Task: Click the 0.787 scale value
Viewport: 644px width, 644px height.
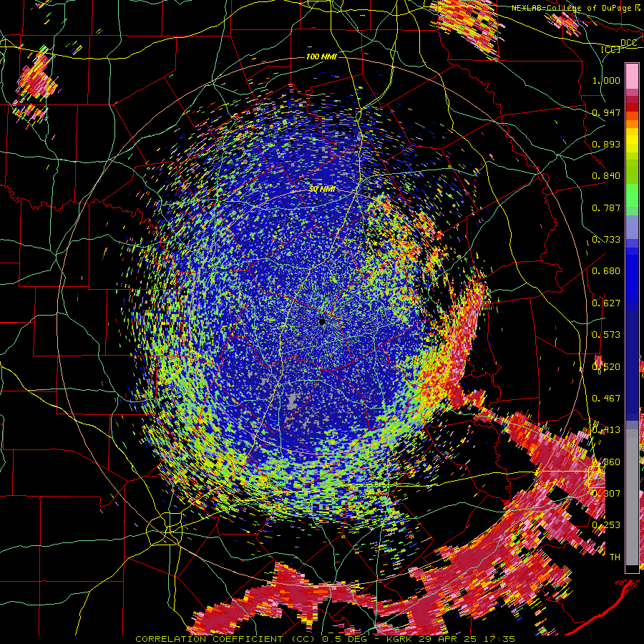Action: tap(606, 208)
